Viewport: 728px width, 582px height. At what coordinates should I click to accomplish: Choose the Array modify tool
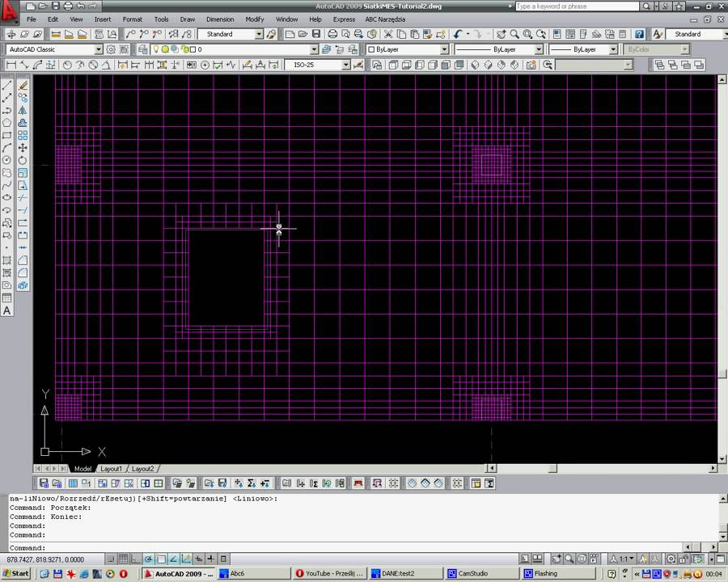click(x=23, y=136)
